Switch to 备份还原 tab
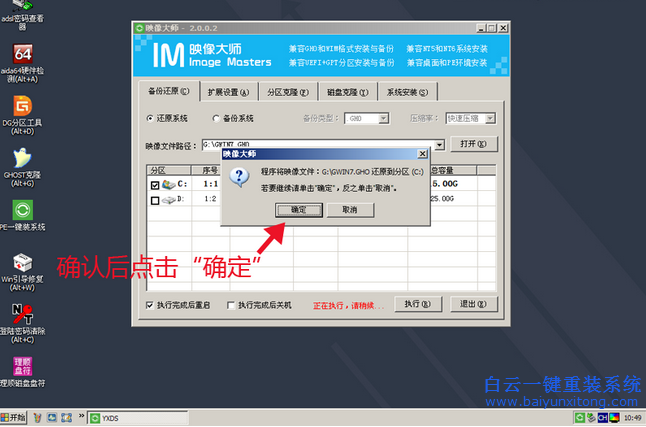This screenshot has width=646, height=427. point(169,91)
